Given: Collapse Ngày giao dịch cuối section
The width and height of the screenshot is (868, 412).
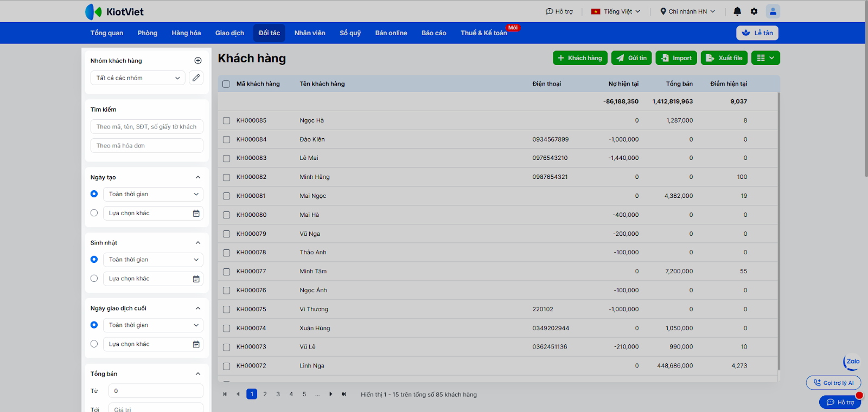Looking at the screenshot, I should [198, 308].
